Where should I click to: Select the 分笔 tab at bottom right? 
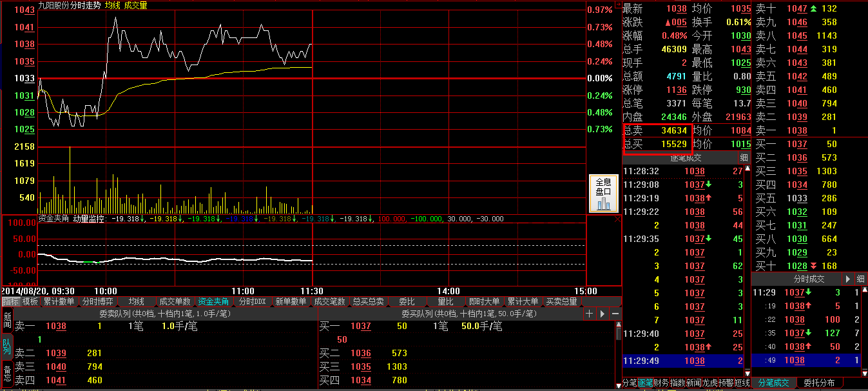pyautogui.click(x=630, y=383)
